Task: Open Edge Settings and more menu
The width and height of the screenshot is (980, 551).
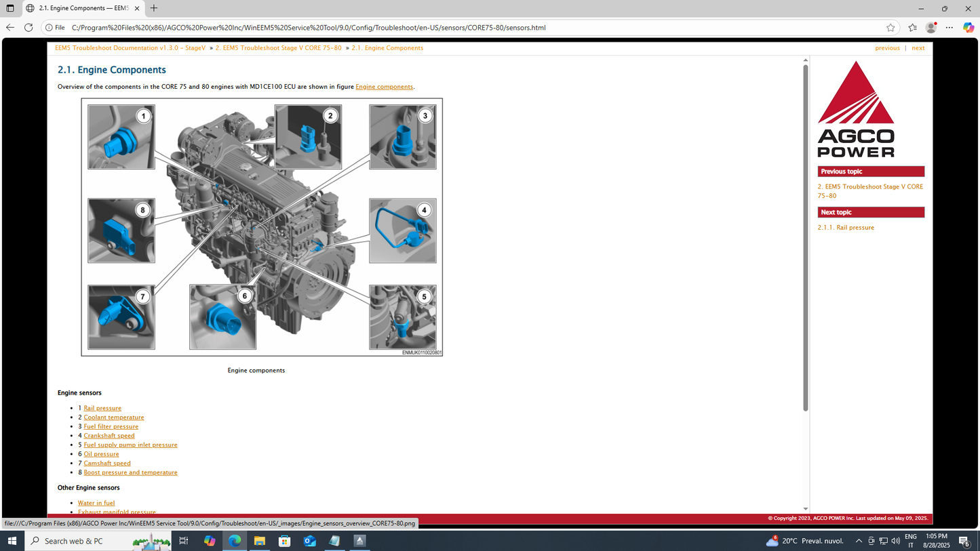Action: click(x=949, y=28)
